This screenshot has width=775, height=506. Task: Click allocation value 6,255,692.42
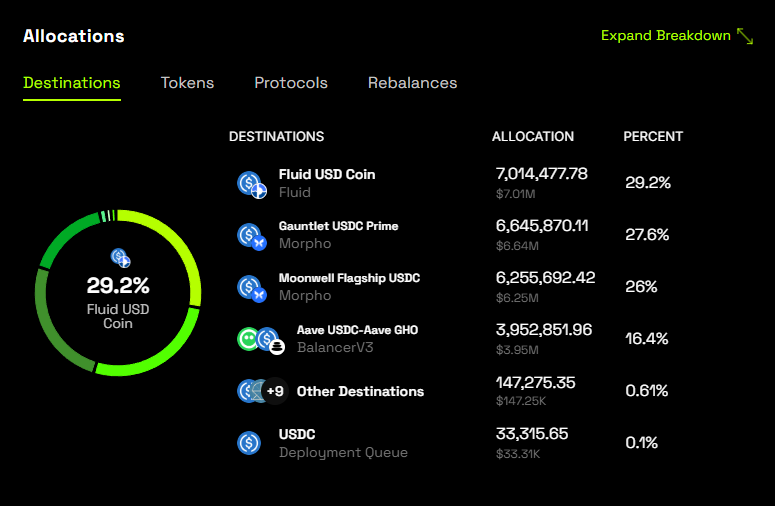pos(546,278)
